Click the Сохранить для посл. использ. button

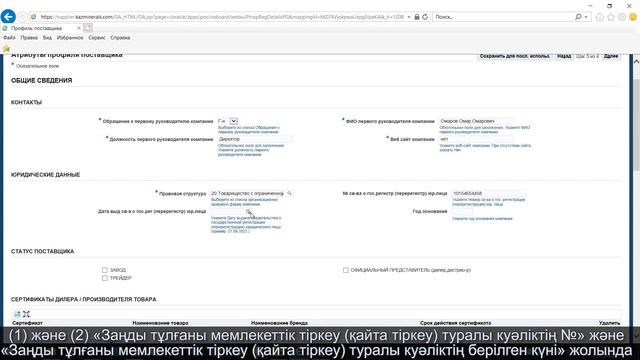[x=515, y=56]
